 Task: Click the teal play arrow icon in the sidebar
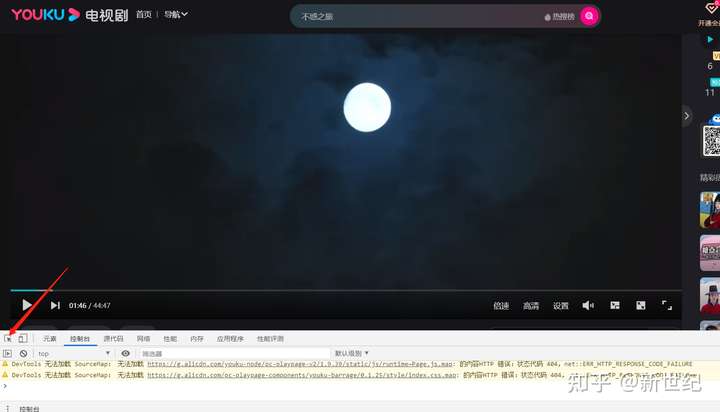pos(710,40)
